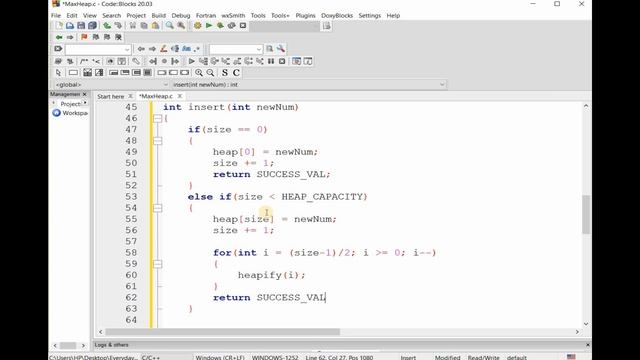The image size is (640, 360).
Task: Go to previous bookmark icon
Action: (x=96, y=37)
